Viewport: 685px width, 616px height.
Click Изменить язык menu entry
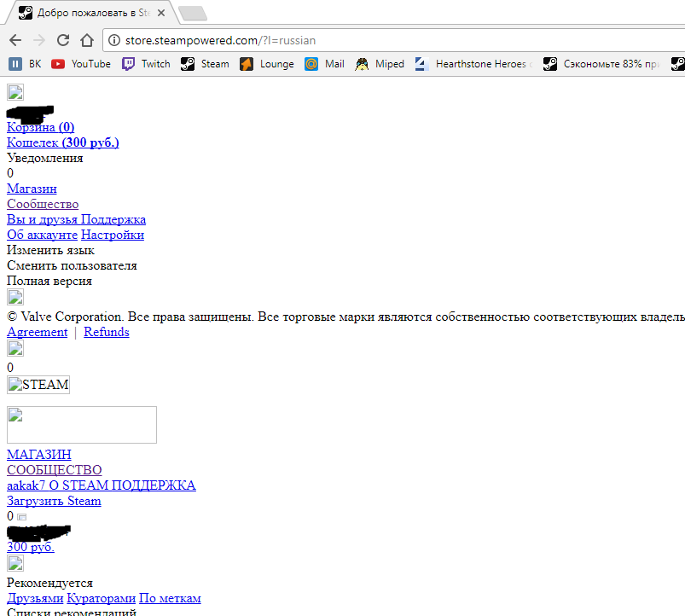50,250
